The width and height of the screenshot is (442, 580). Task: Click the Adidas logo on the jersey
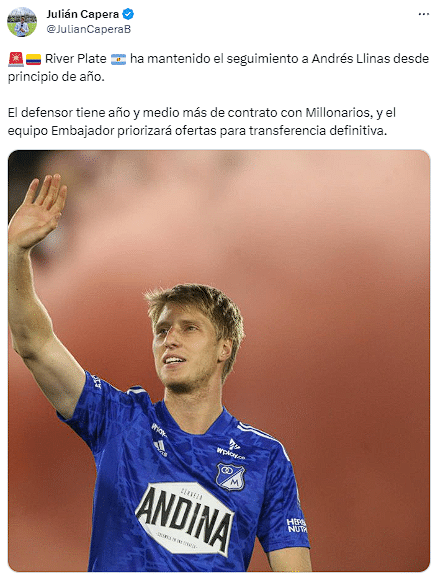[161, 448]
